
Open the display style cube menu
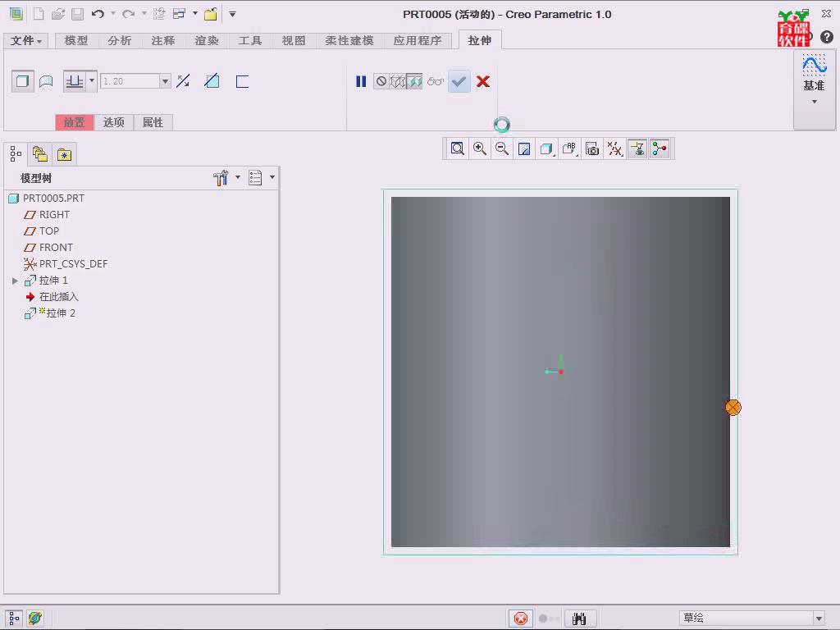pos(547,148)
